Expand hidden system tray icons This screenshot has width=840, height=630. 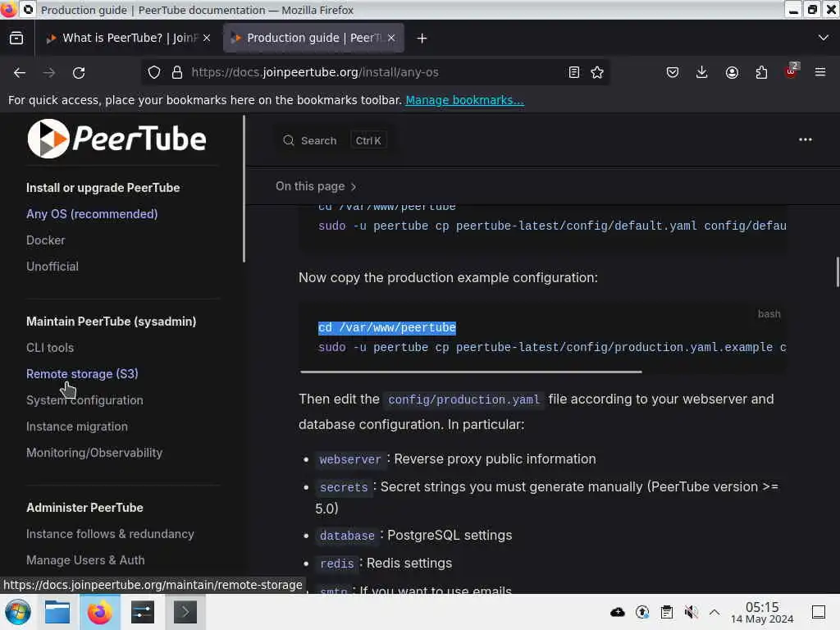click(x=714, y=612)
